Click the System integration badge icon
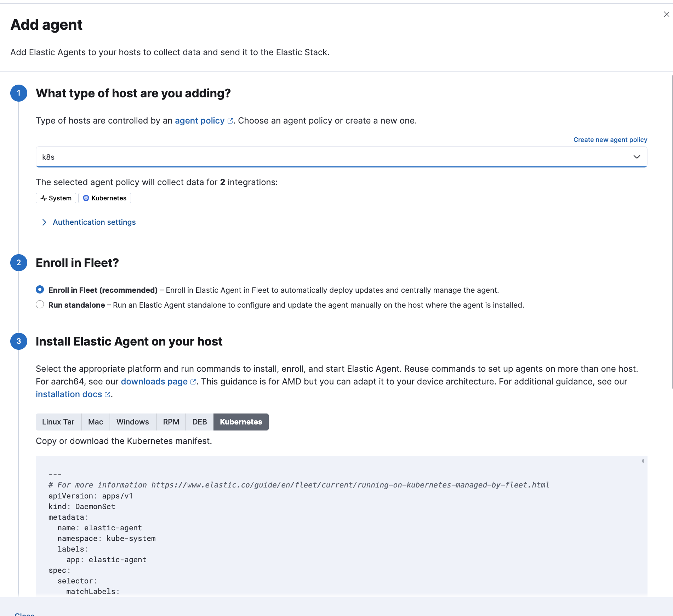 [44, 198]
